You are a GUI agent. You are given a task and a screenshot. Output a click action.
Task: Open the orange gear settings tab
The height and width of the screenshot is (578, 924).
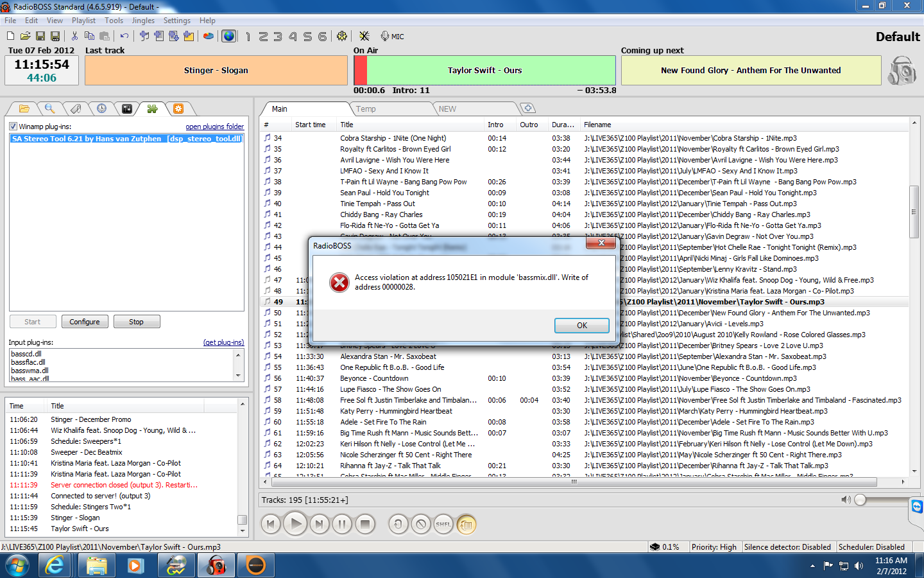(178, 109)
